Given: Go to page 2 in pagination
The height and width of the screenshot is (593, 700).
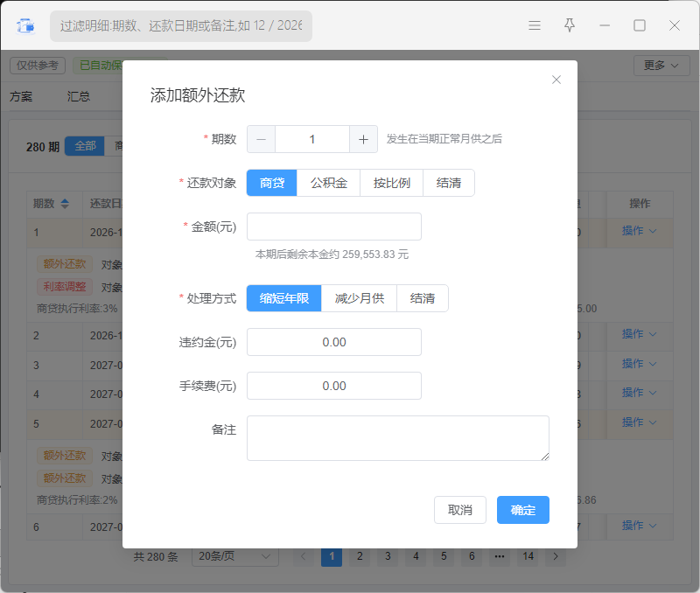Looking at the screenshot, I should (x=360, y=556).
